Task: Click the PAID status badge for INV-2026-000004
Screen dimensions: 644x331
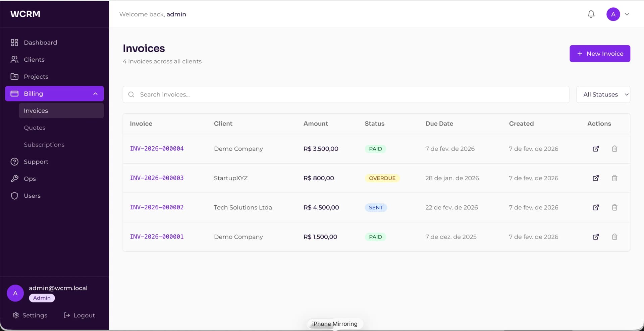Action: click(x=375, y=149)
